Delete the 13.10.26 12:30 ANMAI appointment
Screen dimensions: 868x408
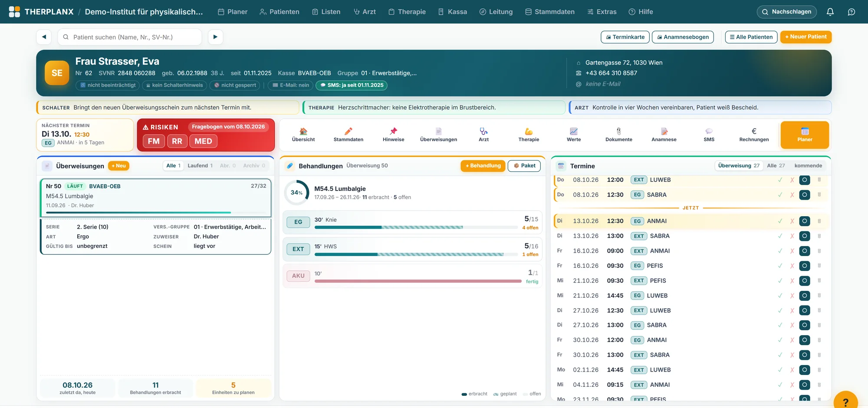[819, 221]
